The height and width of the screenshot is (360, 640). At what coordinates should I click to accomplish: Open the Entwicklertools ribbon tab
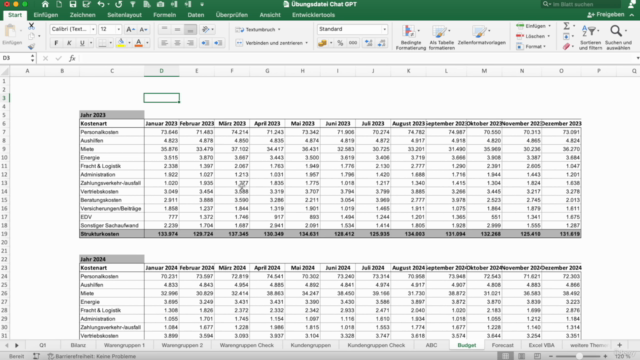(x=313, y=15)
